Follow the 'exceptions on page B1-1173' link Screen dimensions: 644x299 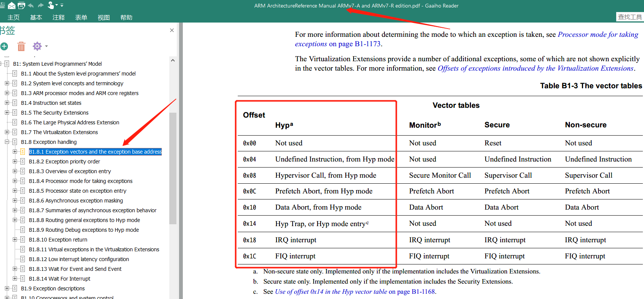pos(338,44)
